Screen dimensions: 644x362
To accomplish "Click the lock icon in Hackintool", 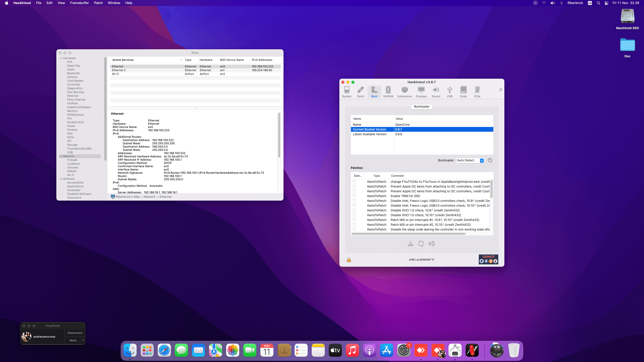I will click(x=349, y=260).
